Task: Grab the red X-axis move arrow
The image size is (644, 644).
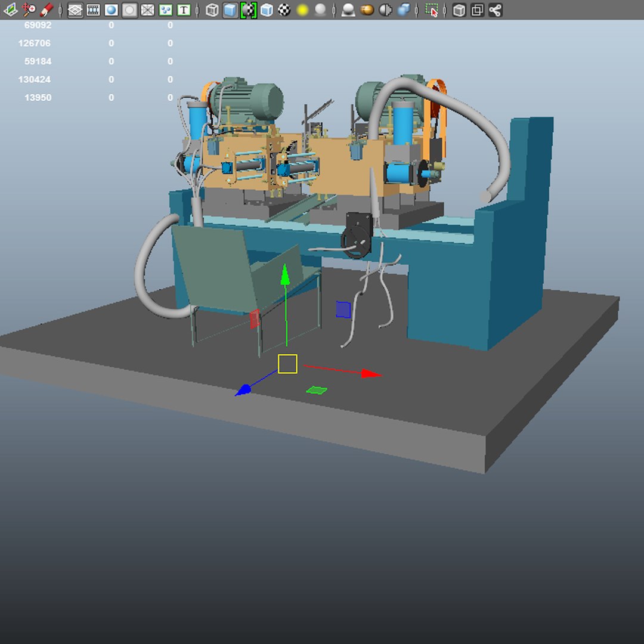Action: tap(371, 373)
